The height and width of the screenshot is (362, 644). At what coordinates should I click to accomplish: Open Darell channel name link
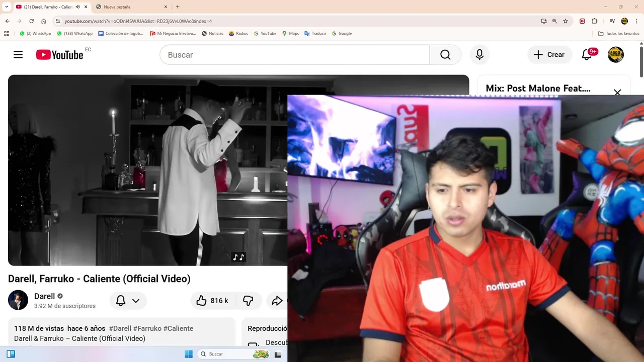pyautogui.click(x=44, y=296)
